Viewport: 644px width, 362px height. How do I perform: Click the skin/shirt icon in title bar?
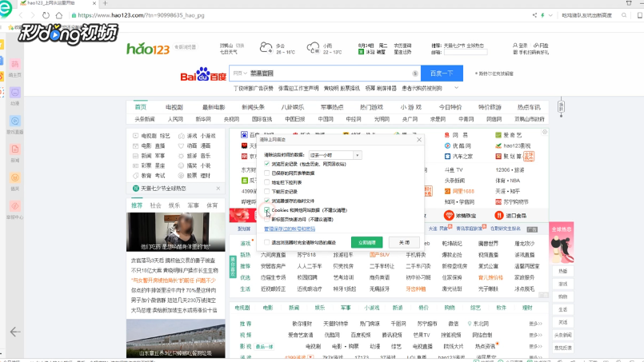629,3
